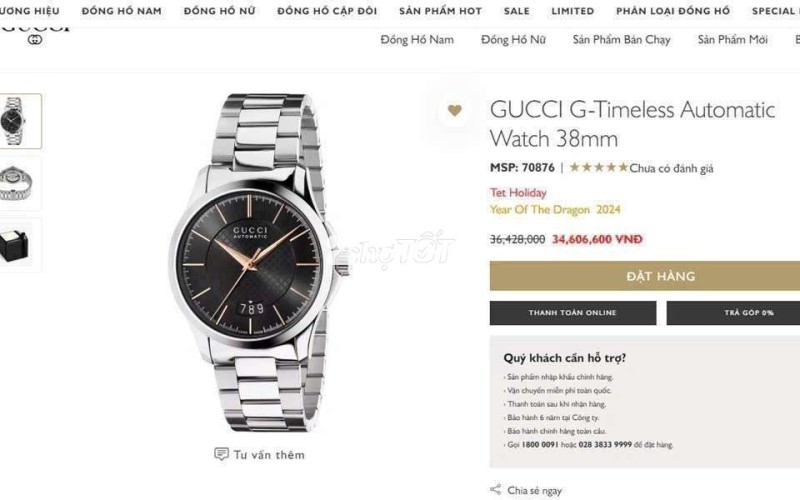This screenshot has width=800, height=500.
Task: Add watch to wishlist with heart icon
Action: tap(455, 110)
